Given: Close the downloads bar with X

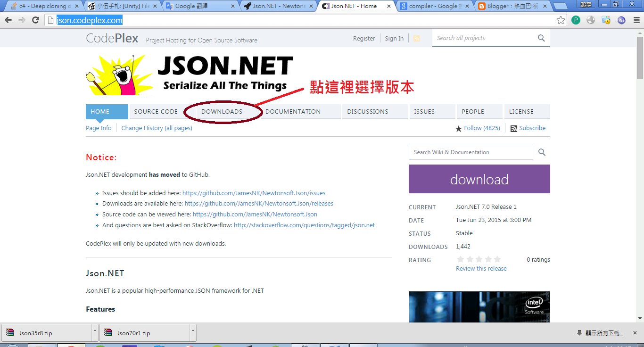Looking at the screenshot, I should coord(636,333).
